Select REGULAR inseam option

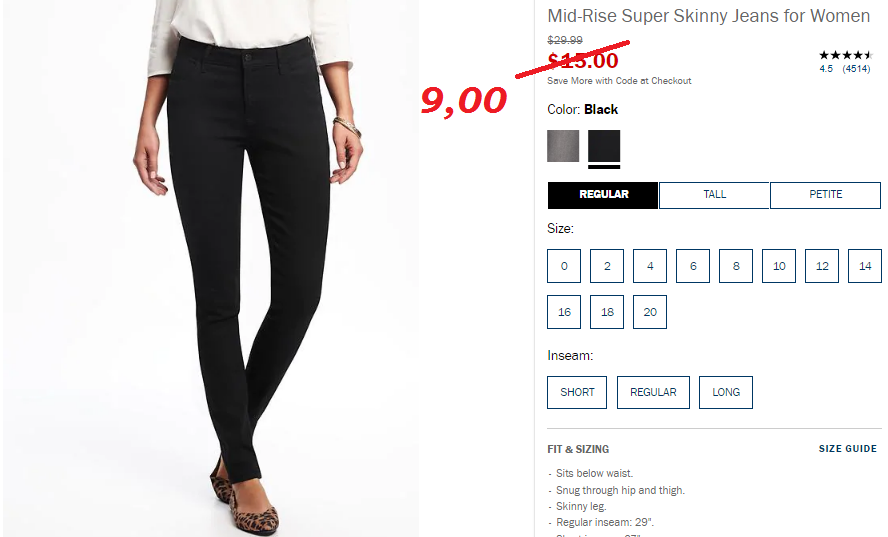coord(654,392)
